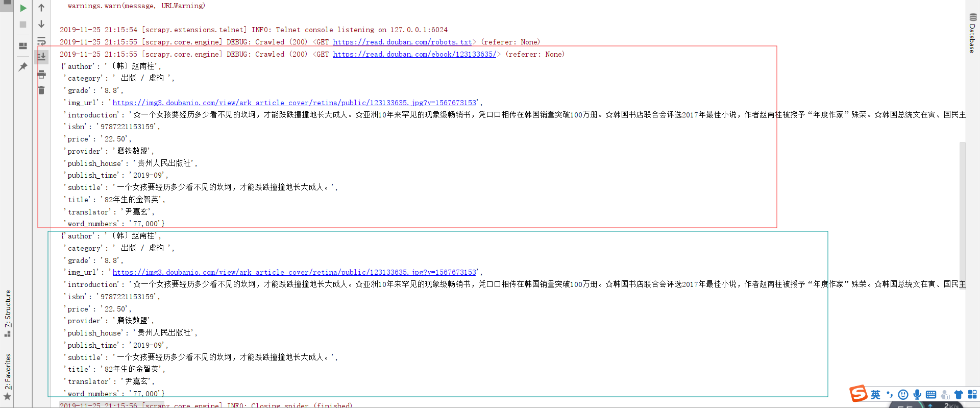Switch input language via 英 button

click(876, 394)
